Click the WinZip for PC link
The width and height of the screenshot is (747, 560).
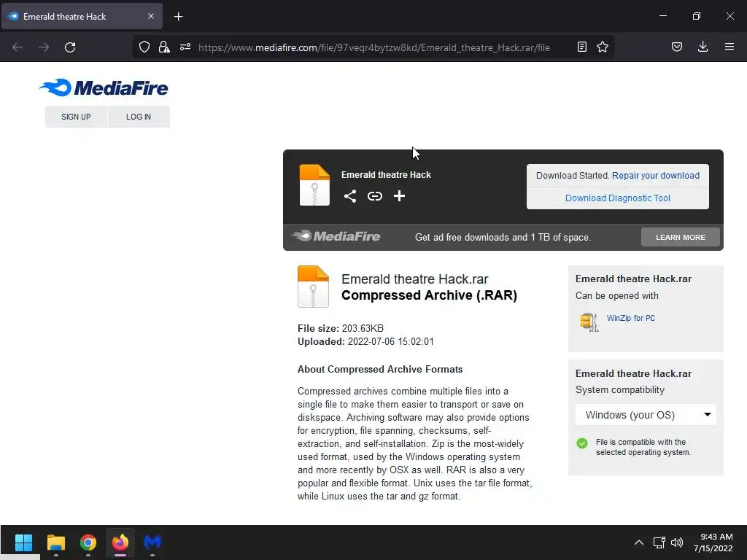631,318
